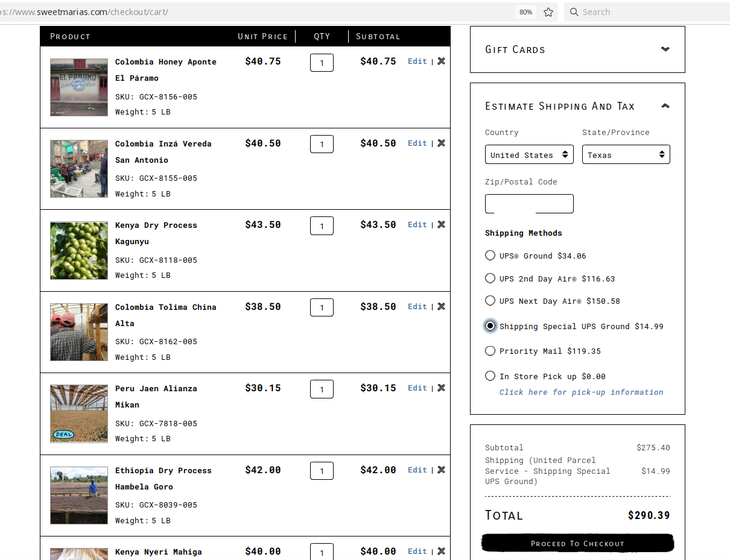Collapse Estimate Shipping And Tax section
730x560 pixels.
pos(665,106)
